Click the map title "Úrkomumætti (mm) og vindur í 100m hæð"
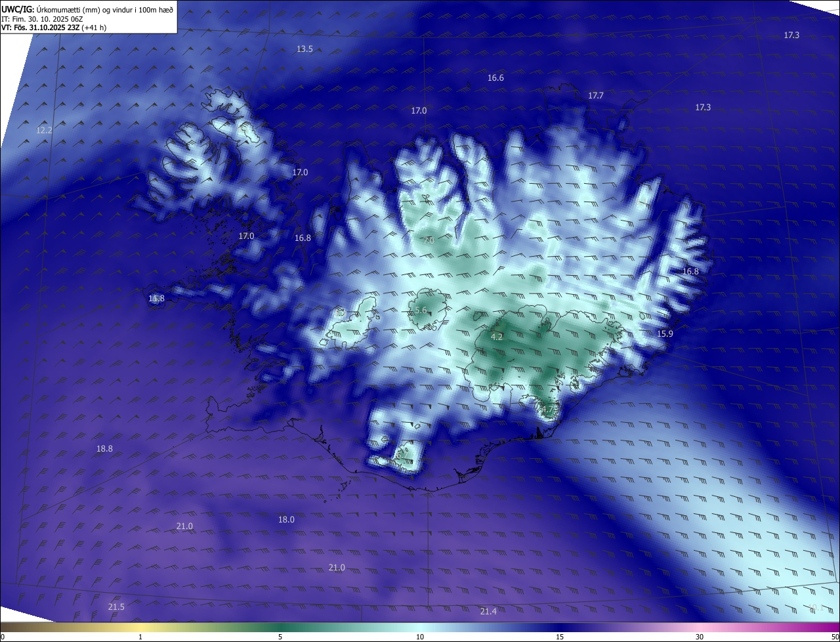This screenshot has width=840, height=642. tap(105, 10)
